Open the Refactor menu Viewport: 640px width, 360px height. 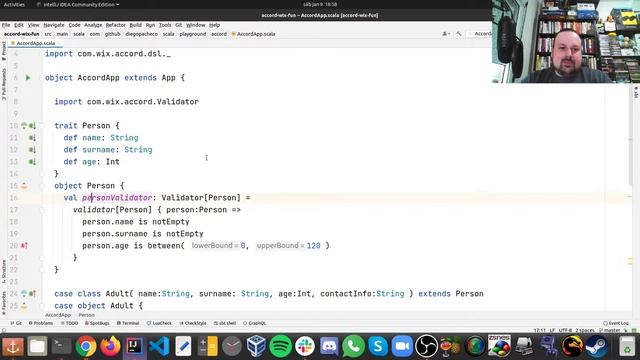pos(116,25)
